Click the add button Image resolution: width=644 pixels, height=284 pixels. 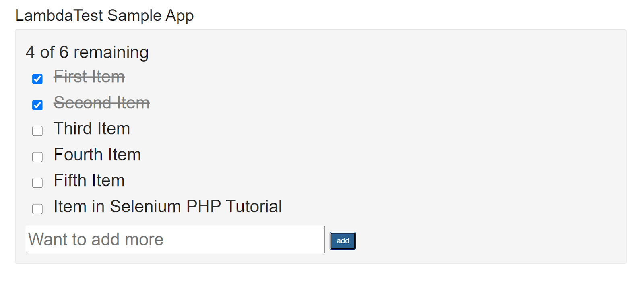coord(342,240)
